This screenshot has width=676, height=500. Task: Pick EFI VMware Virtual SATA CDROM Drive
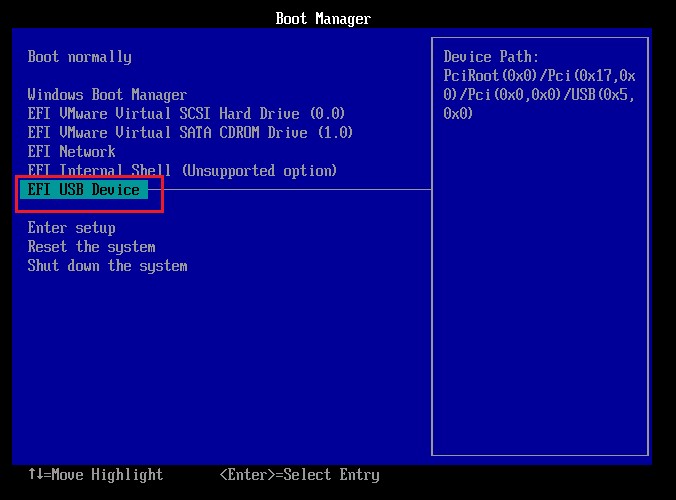(x=190, y=133)
